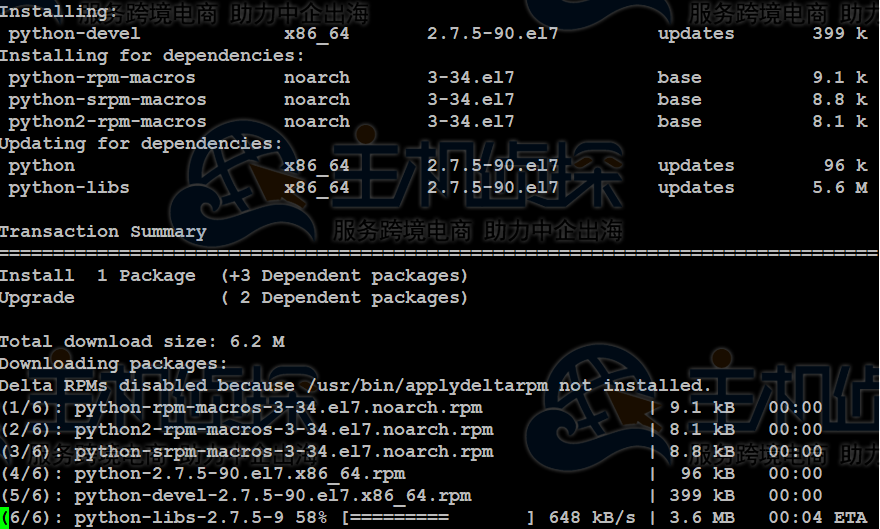Click the 'Upgrade' summary line
The width and height of the screenshot is (880, 529).
pos(37,298)
